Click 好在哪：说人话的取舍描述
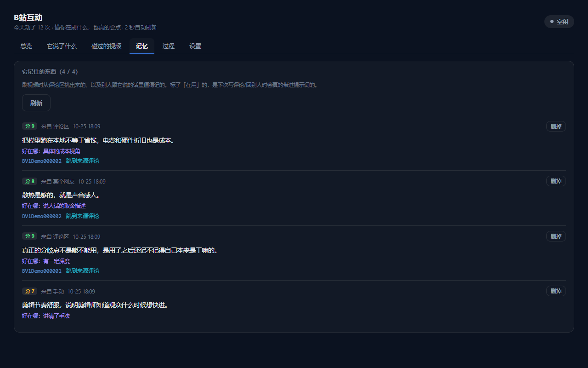 54,206
